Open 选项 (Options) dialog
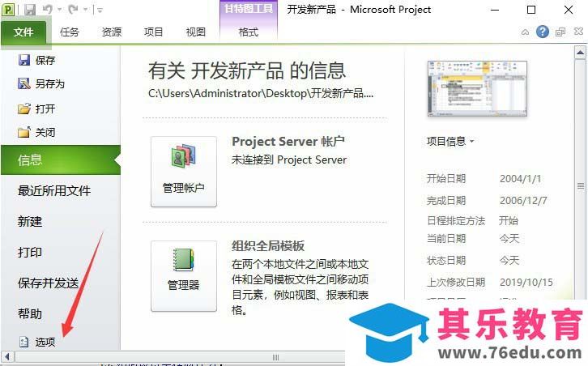Screen dimensions: 588x366 [37, 342]
